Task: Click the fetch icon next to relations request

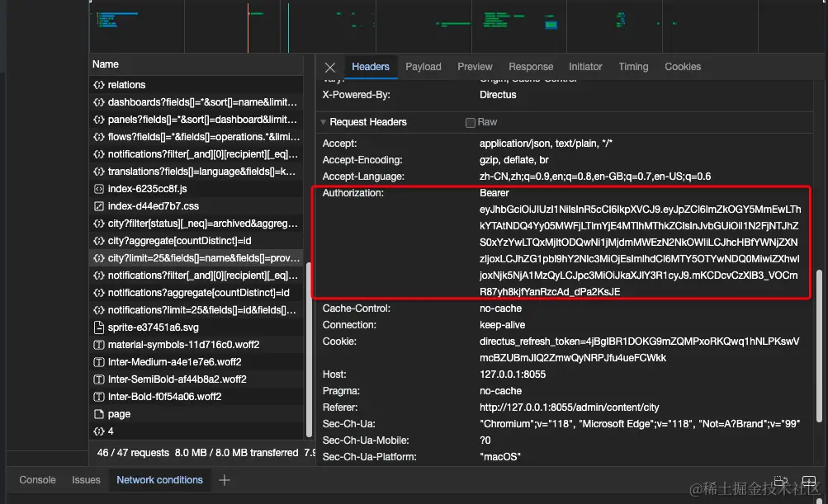Action: pyautogui.click(x=101, y=84)
